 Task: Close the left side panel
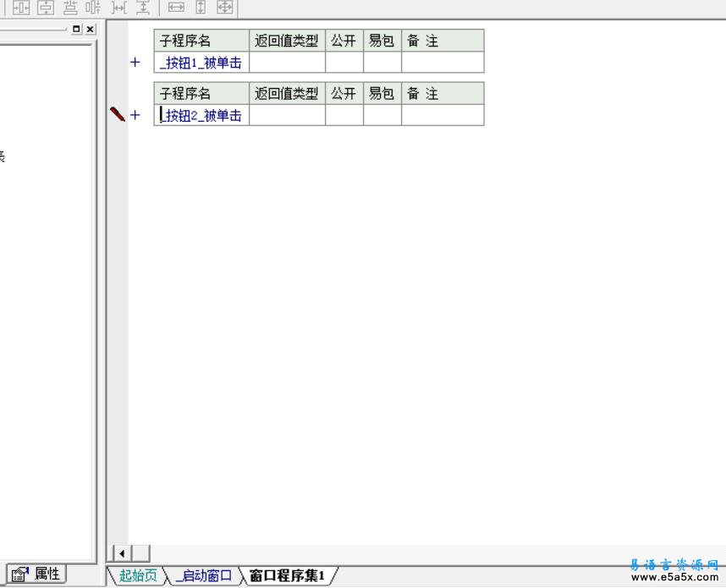[91, 29]
